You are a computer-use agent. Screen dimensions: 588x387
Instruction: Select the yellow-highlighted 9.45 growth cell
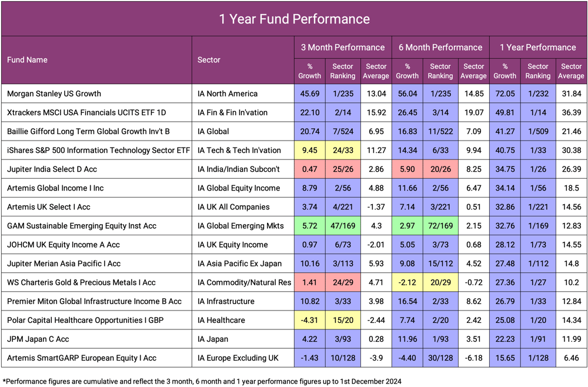pos(309,150)
